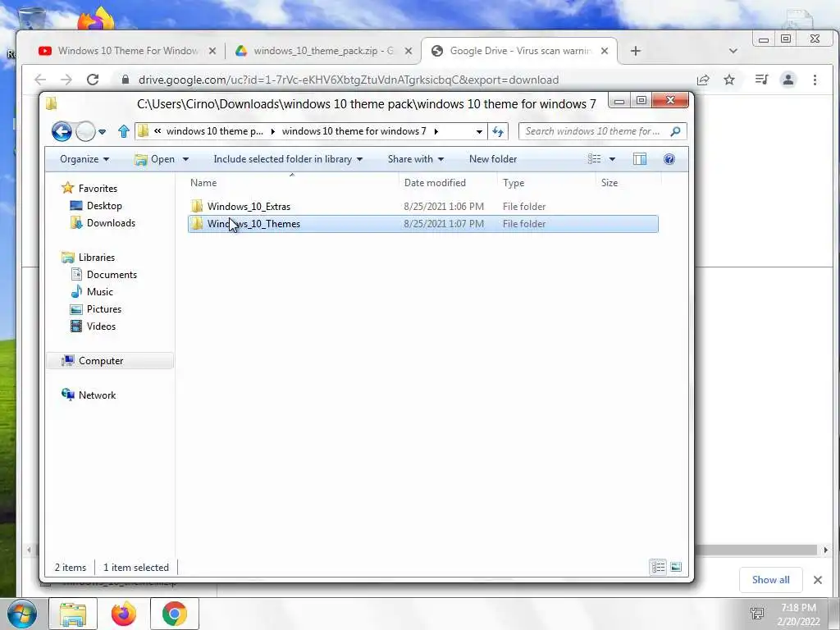Open Firefox from the taskbar
The height and width of the screenshot is (630, 840).
click(124, 614)
